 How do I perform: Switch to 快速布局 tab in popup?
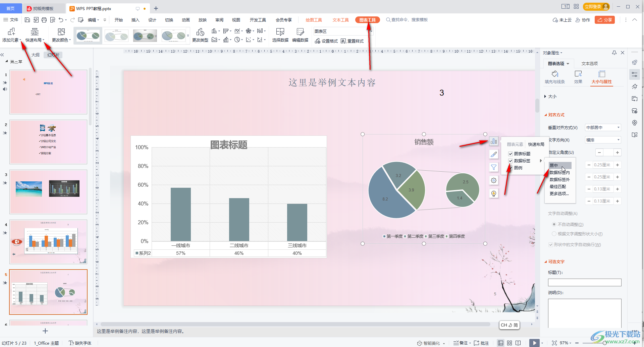click(536, 144)
